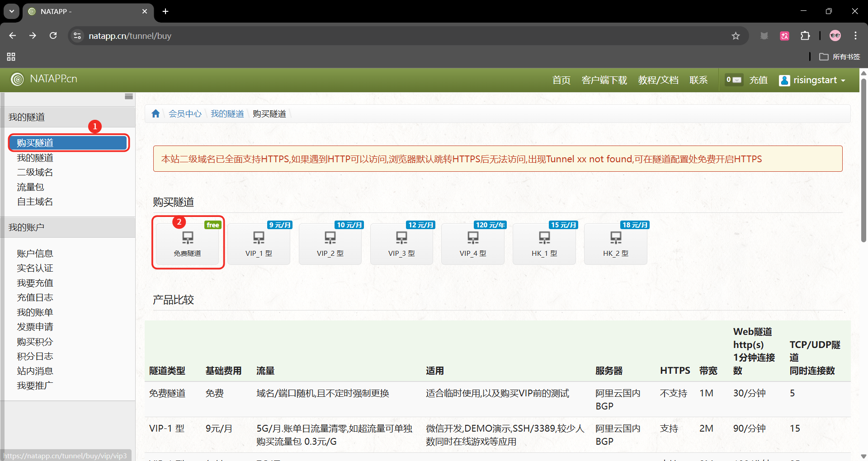Screen dimensions: 868x461
Task: Open 购买积分 in the sidebar
Action: click(35, 342)
